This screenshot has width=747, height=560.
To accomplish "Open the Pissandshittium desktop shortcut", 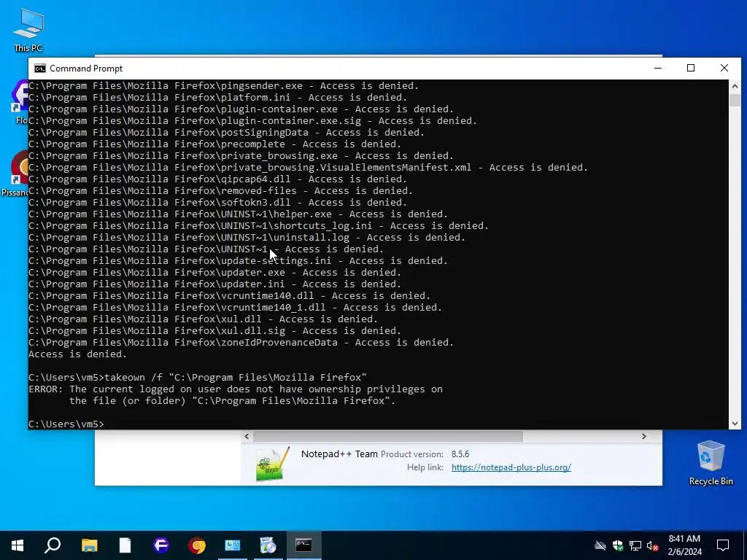I will click(x=15, y=174).
